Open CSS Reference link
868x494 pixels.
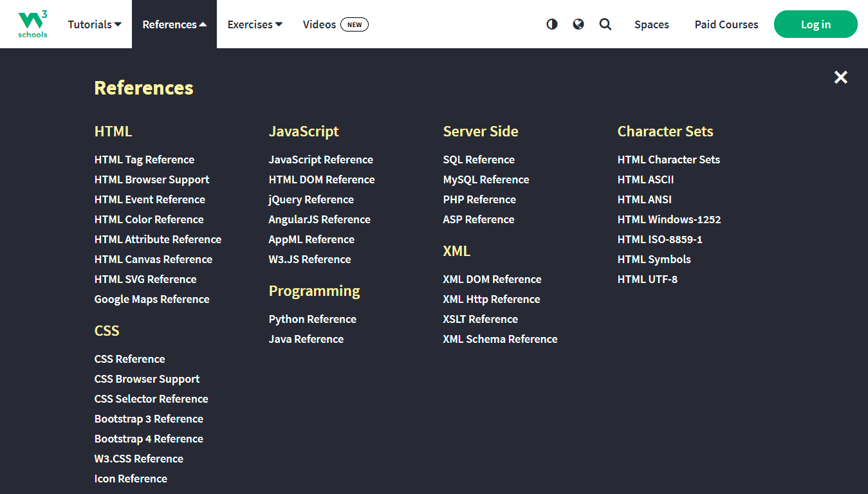130,359
